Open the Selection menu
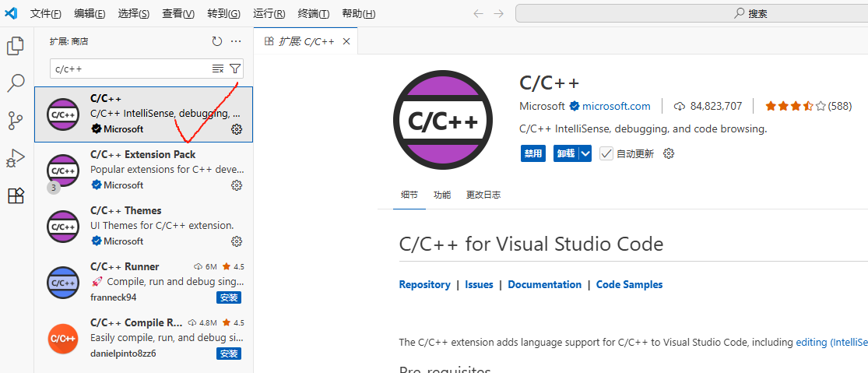868x373 pixels. pos(133,14)
